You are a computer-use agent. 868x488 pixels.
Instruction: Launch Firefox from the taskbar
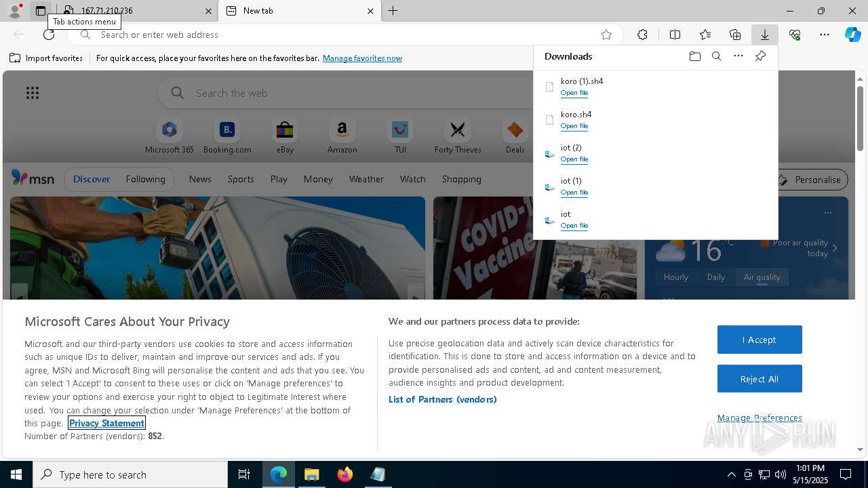345,474
